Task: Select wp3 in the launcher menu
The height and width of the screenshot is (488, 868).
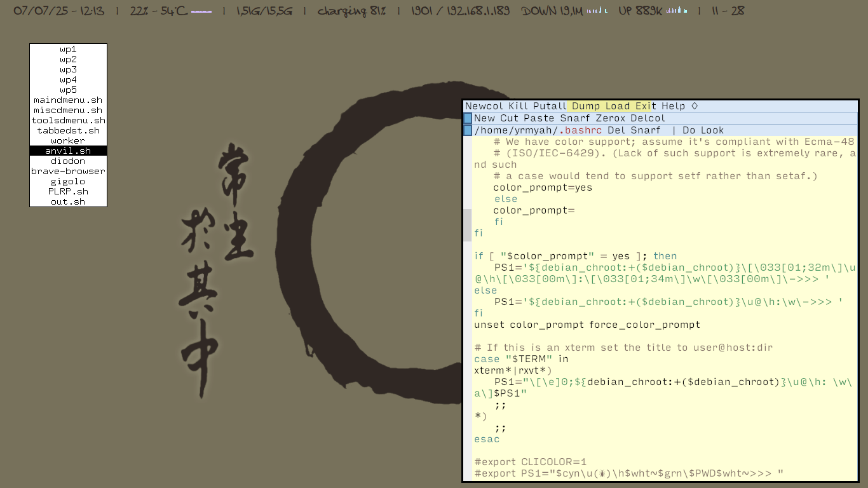Action: (68, 70)
